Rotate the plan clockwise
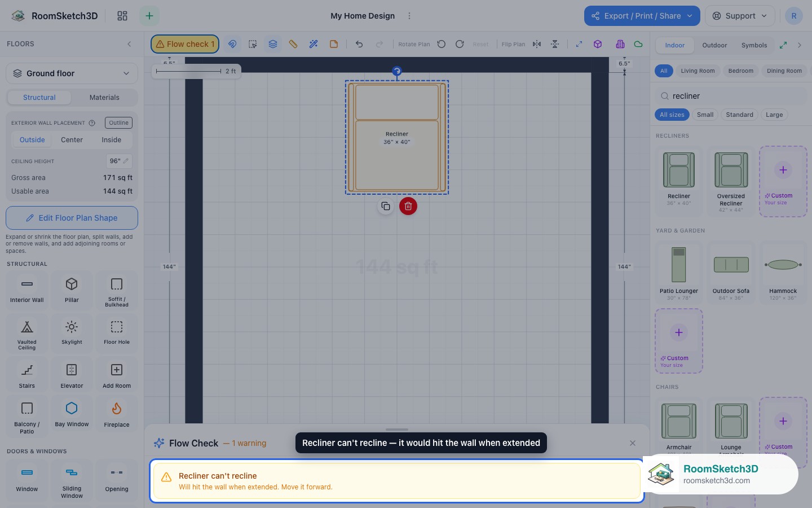The height and width of the screenshot is (508, 812). pyautogui.click(x=460, y=44)
